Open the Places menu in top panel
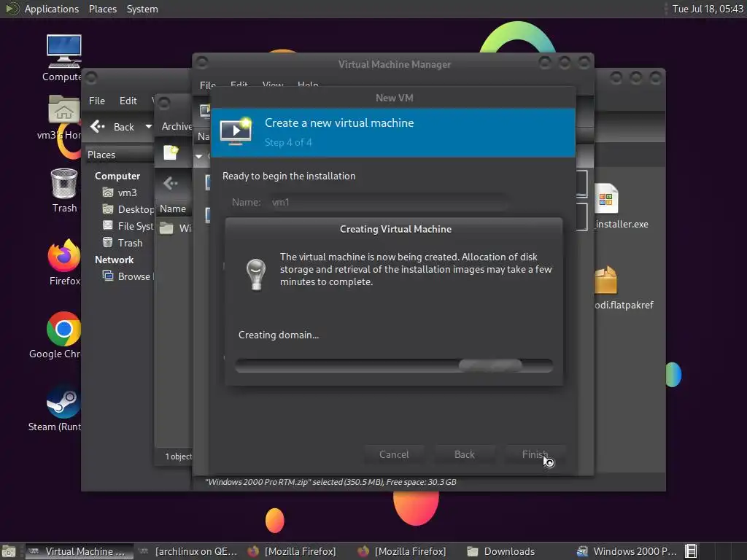Screen dimensions: 747x560 coord(102,9)
